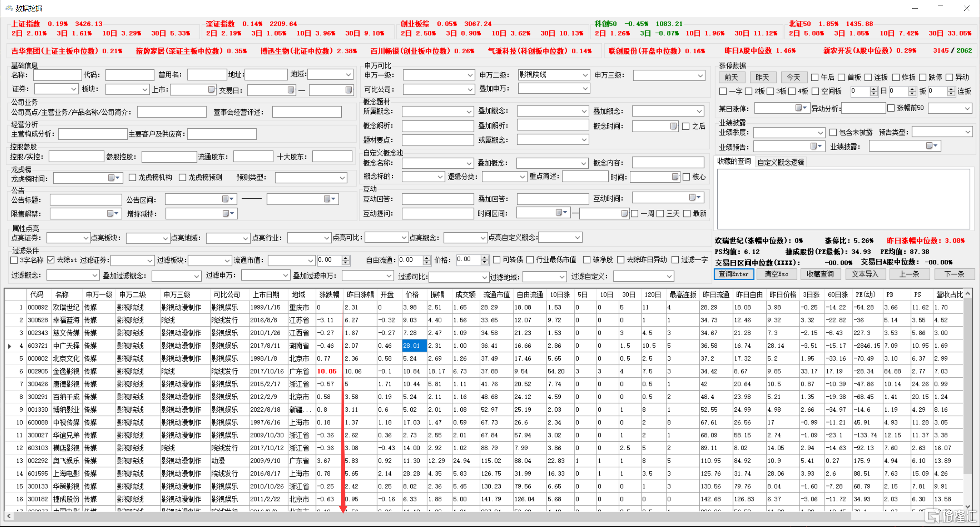Open calendar icon in 概念时间 field
Image resolution: width=980 pixels, height=527 pixels.
(x=673, y=126)
